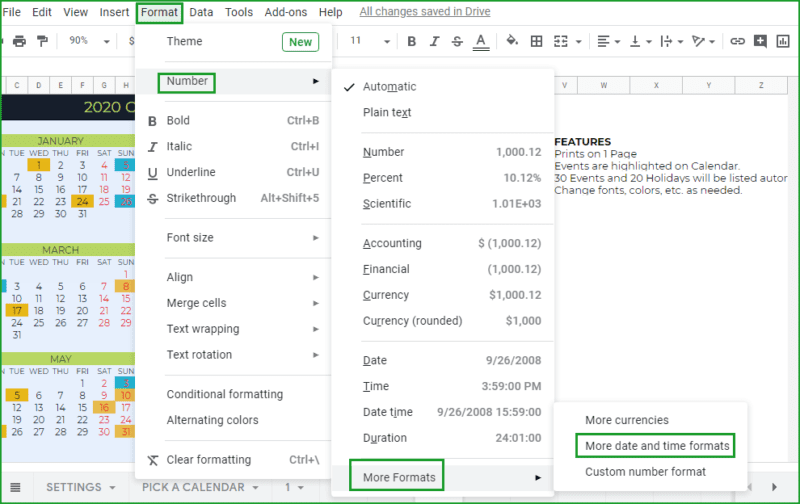
Task: Select the paint format tool
Action: pyautogui.click(x=42, y=41)
